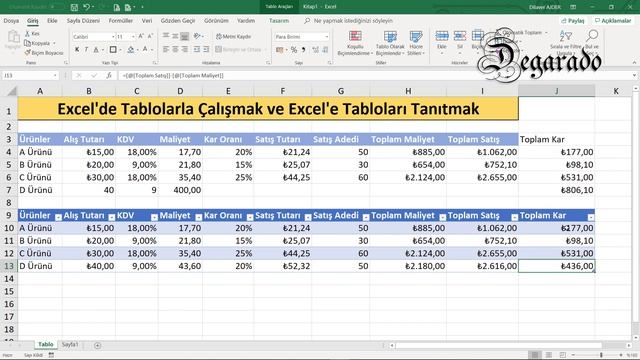Image resolution: width=640 pixels, height=360 pixels.
Task: Click the font color A swatch
Action: click(145, 49)
